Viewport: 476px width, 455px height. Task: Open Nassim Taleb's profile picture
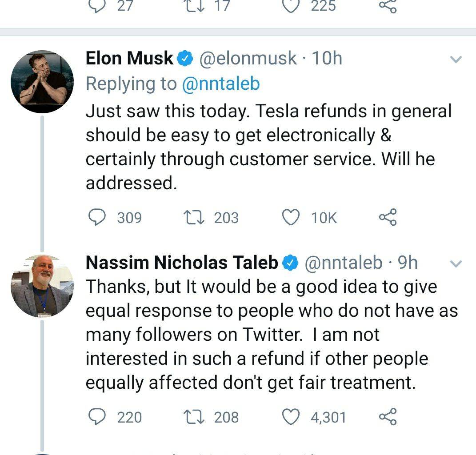[42, 286]
